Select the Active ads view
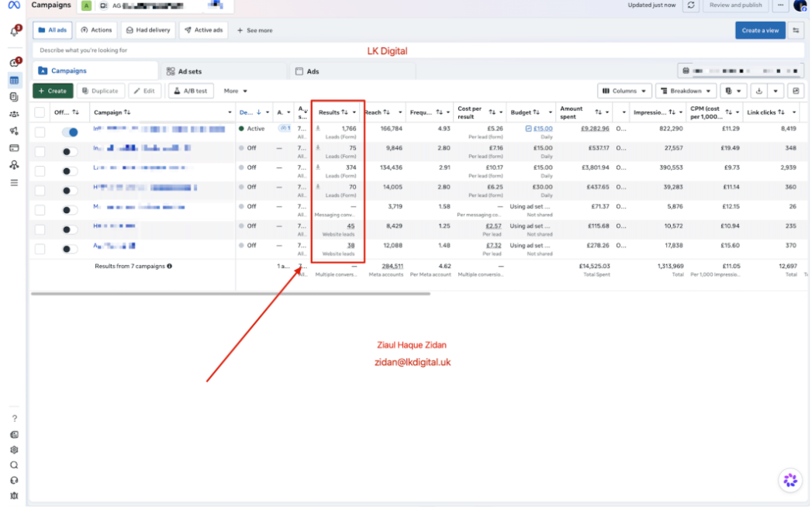 203,30
